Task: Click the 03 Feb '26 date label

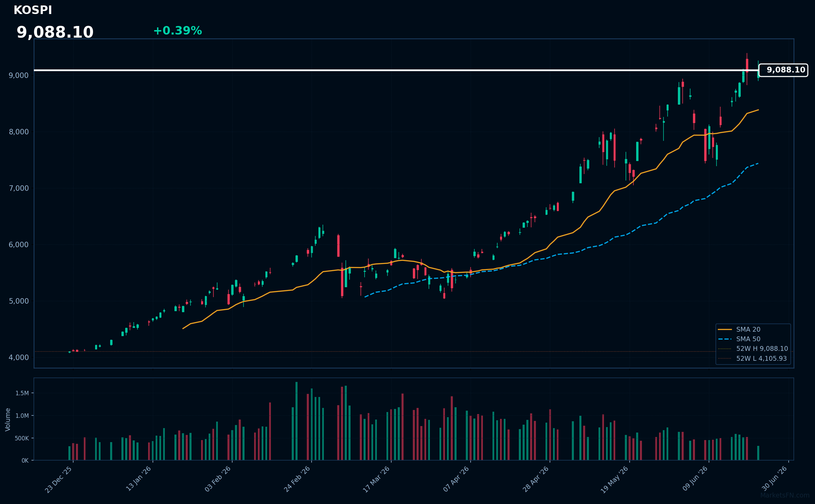Action: click(218, 479)
